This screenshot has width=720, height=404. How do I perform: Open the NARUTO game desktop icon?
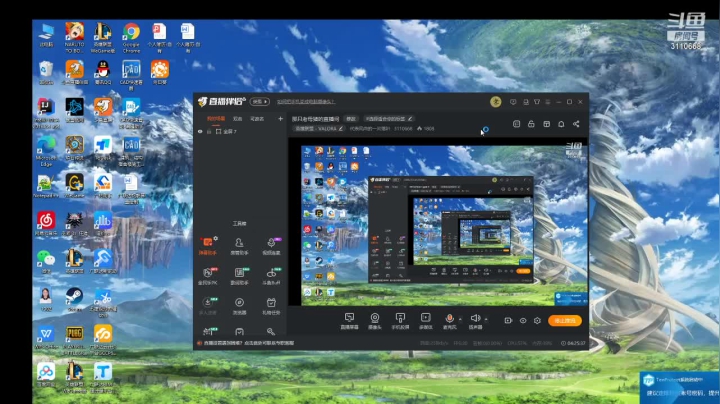coord(74,38)
